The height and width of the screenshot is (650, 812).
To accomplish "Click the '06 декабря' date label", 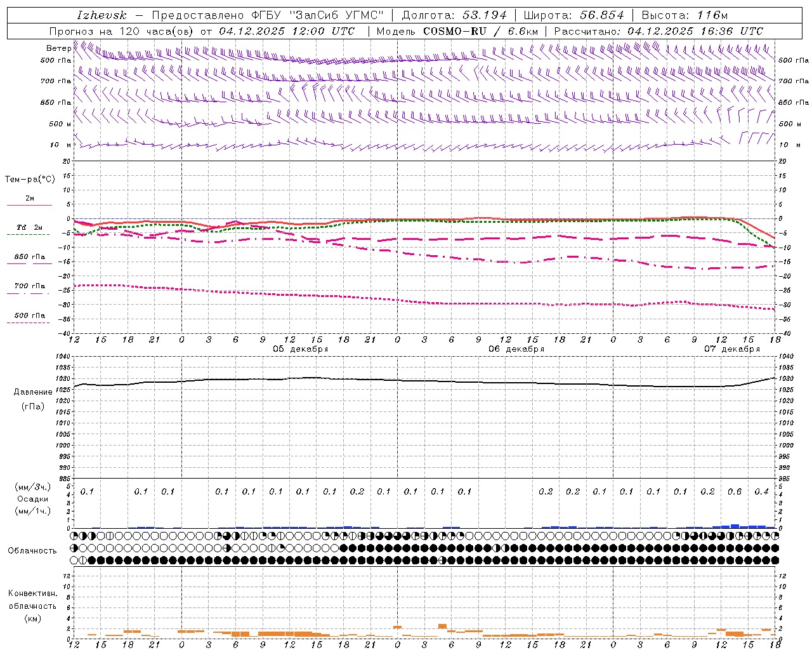I will point(516,349).
